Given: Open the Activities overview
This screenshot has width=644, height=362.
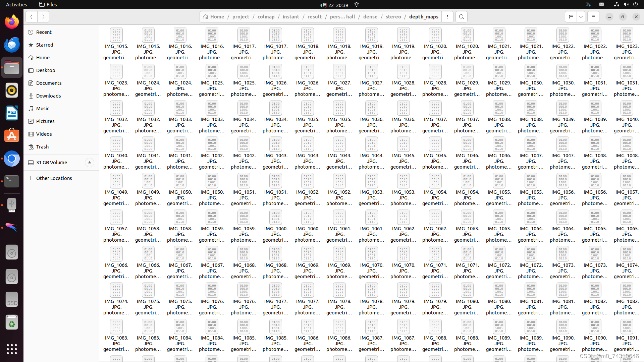Looking at the screenshot, I should 16,5.
